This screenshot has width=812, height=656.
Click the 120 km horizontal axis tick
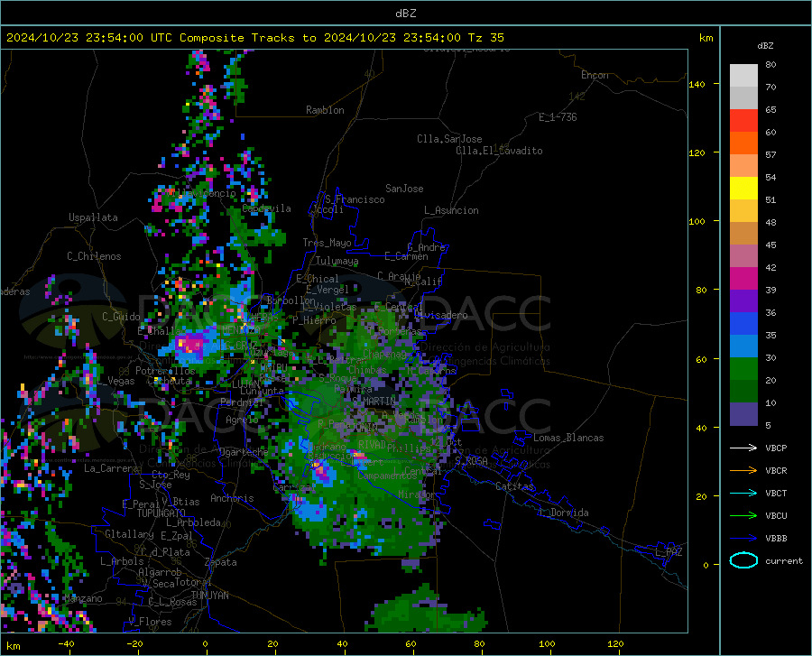click(x=615, y=643)
